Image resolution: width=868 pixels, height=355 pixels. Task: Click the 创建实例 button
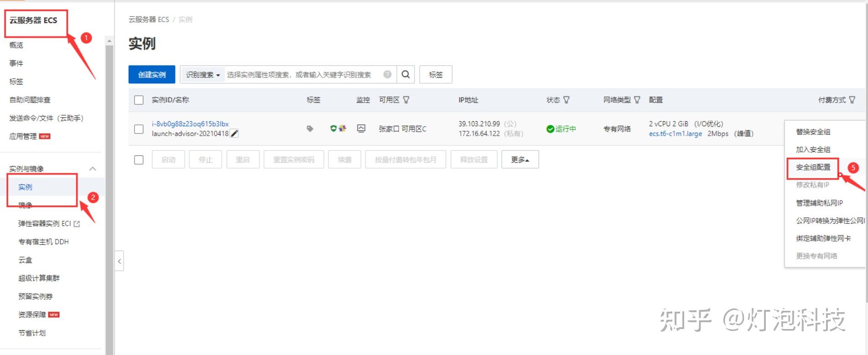tap(152, 75)
